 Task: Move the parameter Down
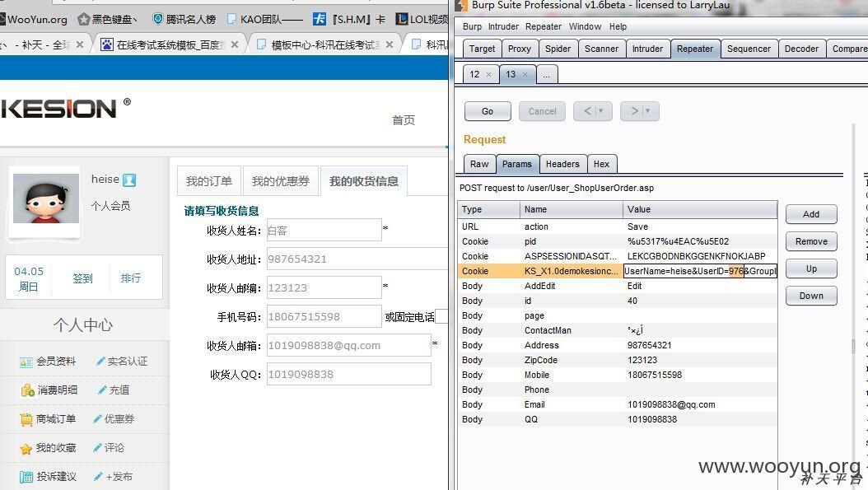[x=811, y=296]
